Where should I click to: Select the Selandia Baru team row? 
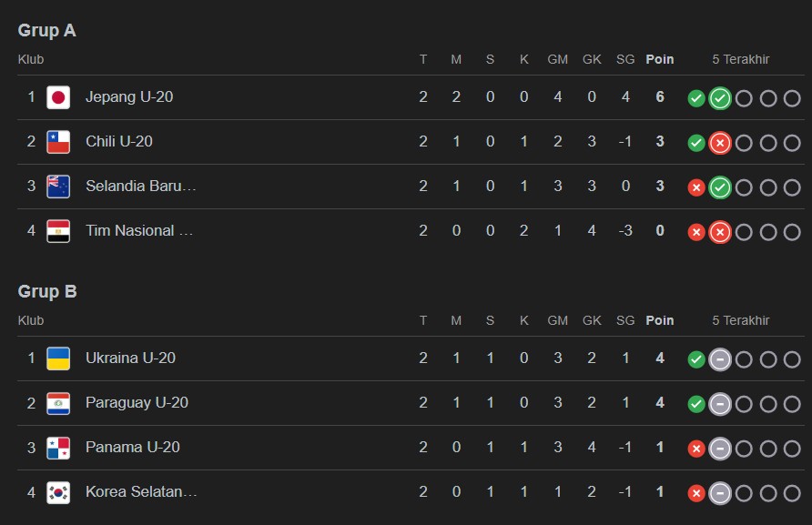(141, 187)
